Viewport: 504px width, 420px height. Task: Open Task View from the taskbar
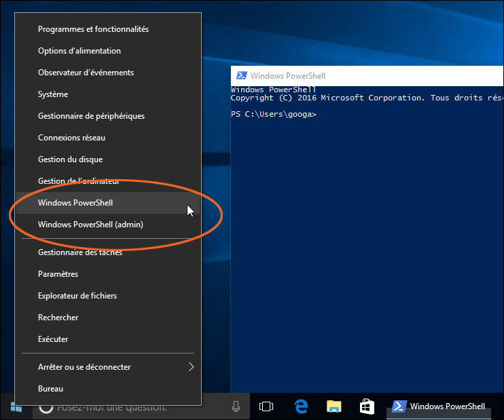[x=266, y=406]
